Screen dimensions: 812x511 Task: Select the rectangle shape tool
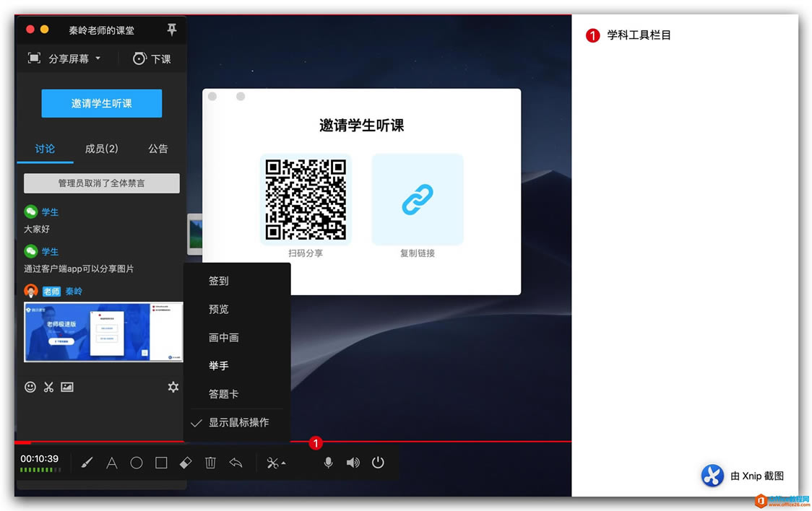(x=161, y=463)
